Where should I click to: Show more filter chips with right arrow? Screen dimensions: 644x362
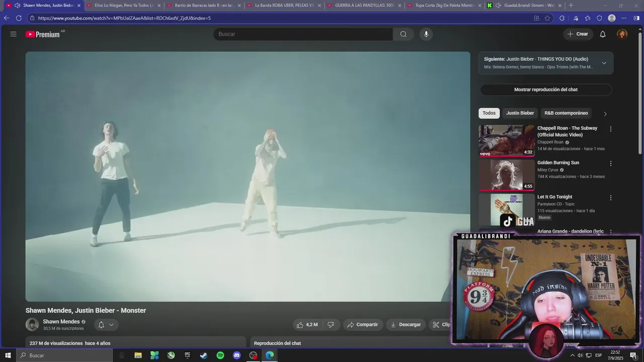click(x=605, y=114)
